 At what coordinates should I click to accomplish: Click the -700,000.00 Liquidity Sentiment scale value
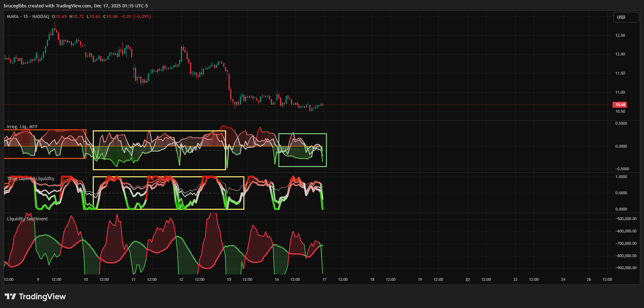(626, 243)
